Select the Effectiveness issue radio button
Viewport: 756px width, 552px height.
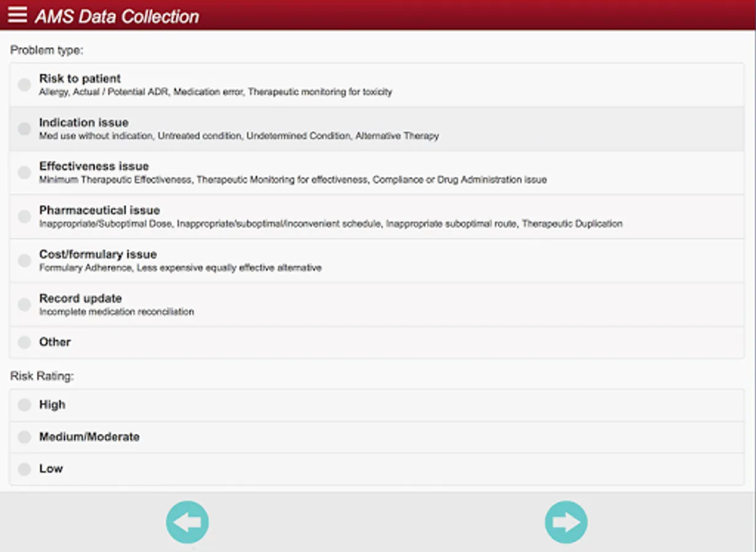[25, 173]
